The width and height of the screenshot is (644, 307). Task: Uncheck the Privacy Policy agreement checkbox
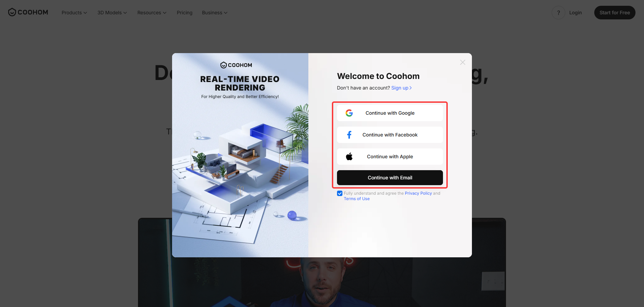point(340,193)
